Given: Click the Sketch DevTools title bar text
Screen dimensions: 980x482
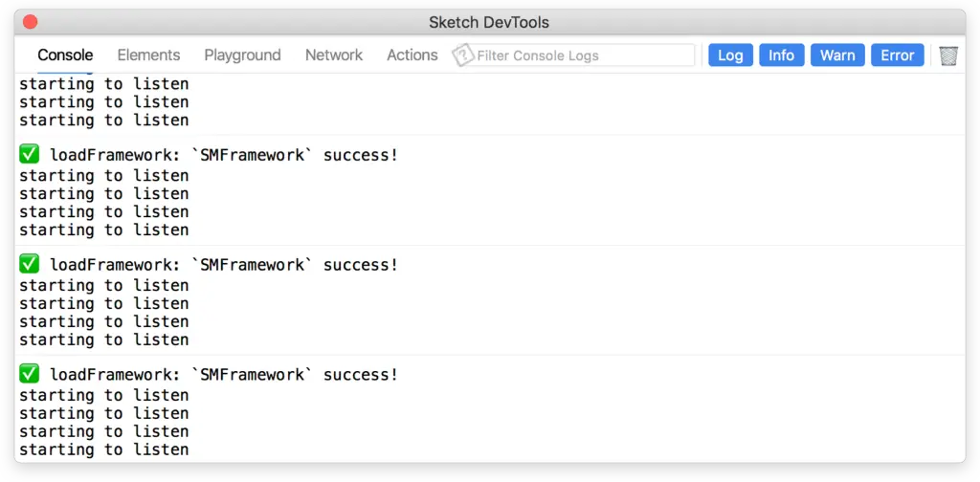Looking at the screenshot, I should pyautogui.click(x=489, y=22).
